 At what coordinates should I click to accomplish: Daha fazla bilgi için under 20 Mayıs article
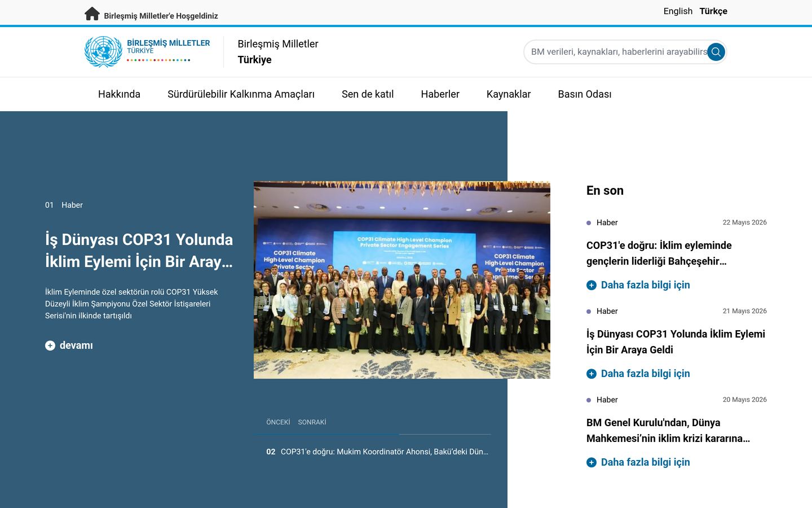pos(645,462)
